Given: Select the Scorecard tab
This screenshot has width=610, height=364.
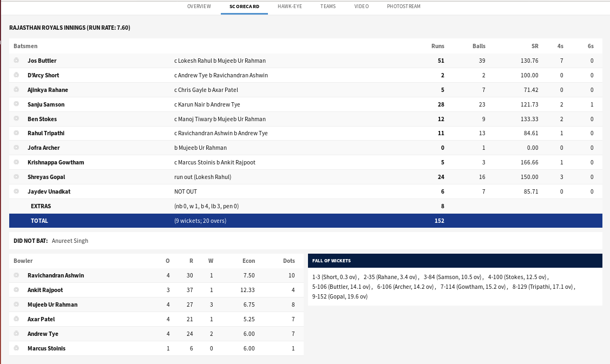Looking at the screenshot, I should coord(244,6).
